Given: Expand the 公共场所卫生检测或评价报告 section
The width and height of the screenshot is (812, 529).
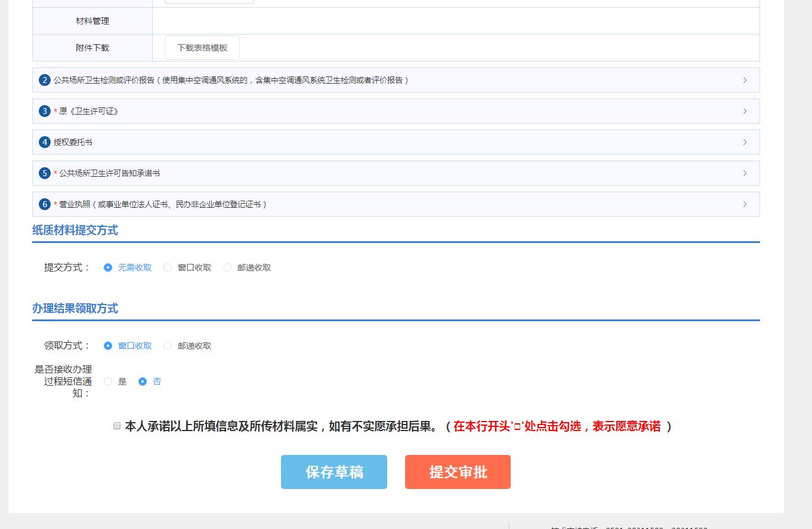Looking at the screenshot, I should click(745, 79).
